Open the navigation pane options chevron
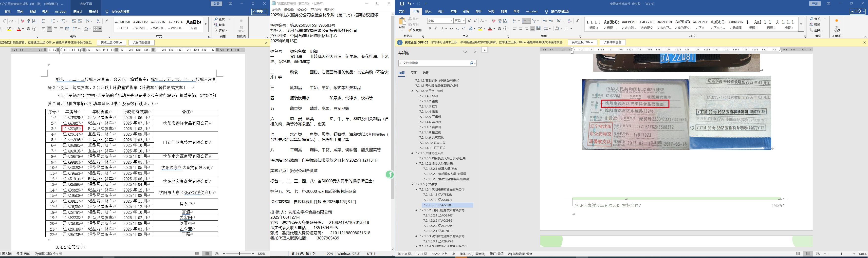Image resolution: width=868 pixels, height=258 pixels. coord(465,52)
